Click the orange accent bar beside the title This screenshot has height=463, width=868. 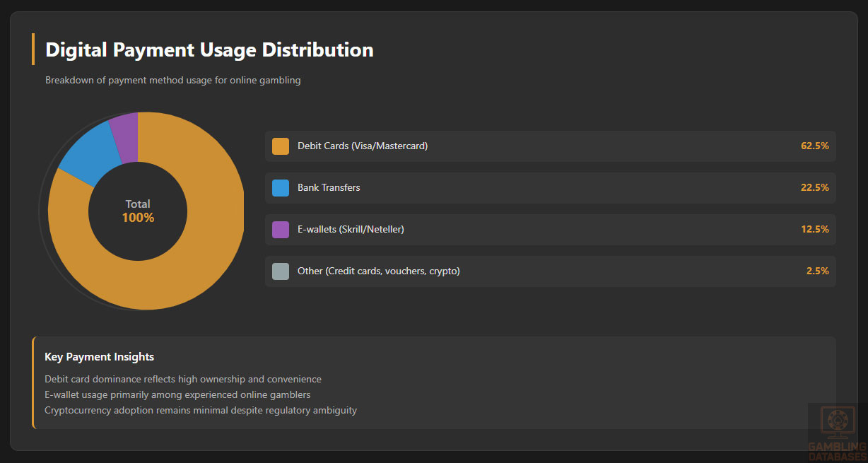[33, 49]
